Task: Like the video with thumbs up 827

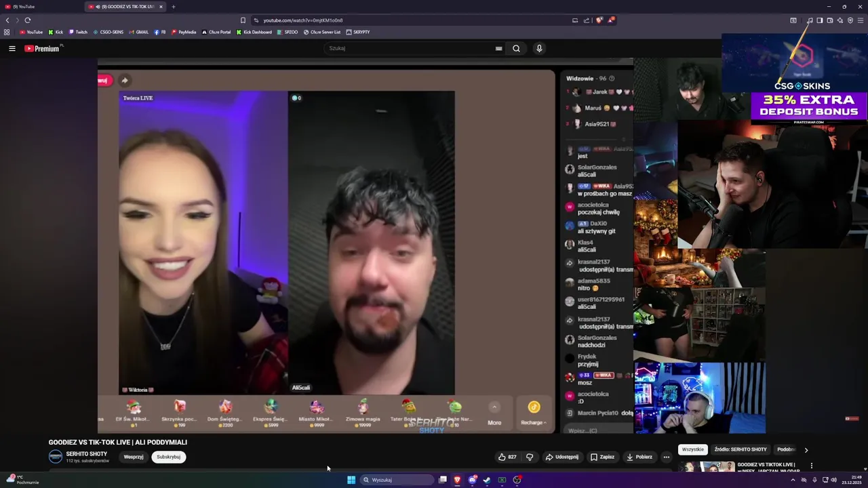Action: (x=507, y=457)
